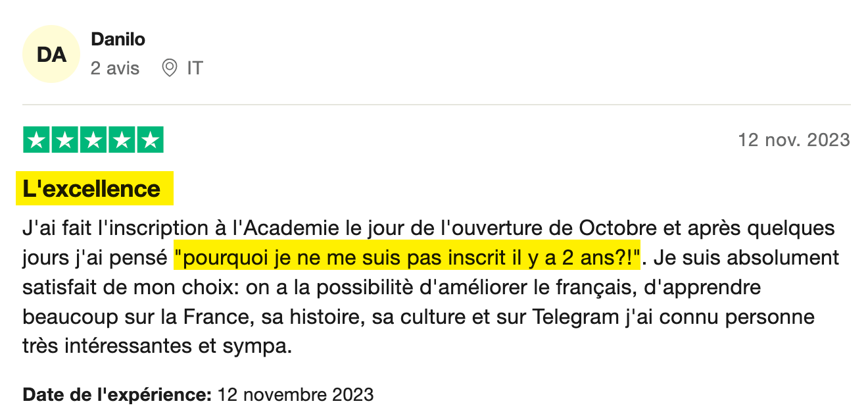Click the DA avatar circle

51,54
